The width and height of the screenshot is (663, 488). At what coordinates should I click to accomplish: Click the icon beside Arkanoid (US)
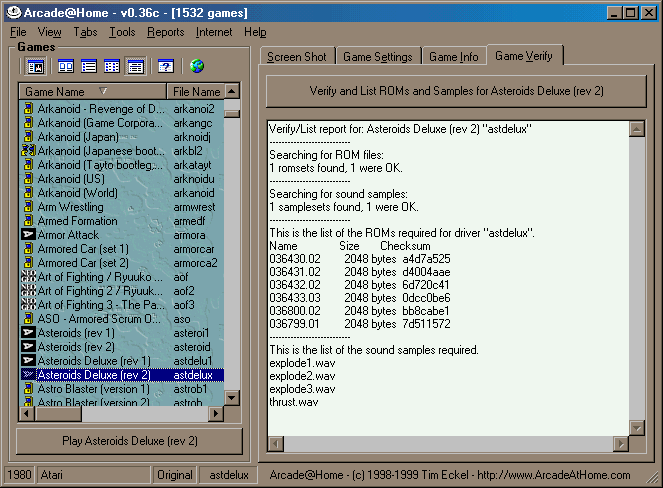coord(28,178)
